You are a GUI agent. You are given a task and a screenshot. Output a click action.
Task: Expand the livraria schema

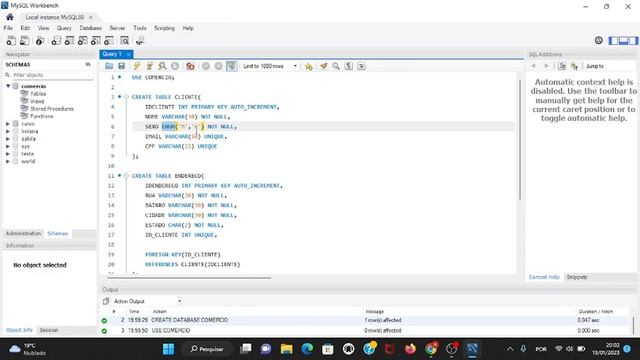coord(8,131)
